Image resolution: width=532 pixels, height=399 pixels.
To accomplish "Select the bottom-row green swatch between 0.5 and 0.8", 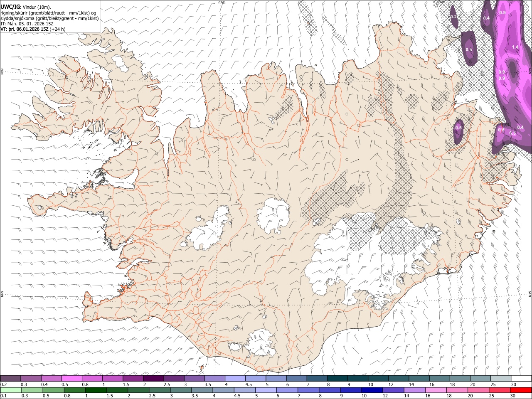I will tap(53, 390).
